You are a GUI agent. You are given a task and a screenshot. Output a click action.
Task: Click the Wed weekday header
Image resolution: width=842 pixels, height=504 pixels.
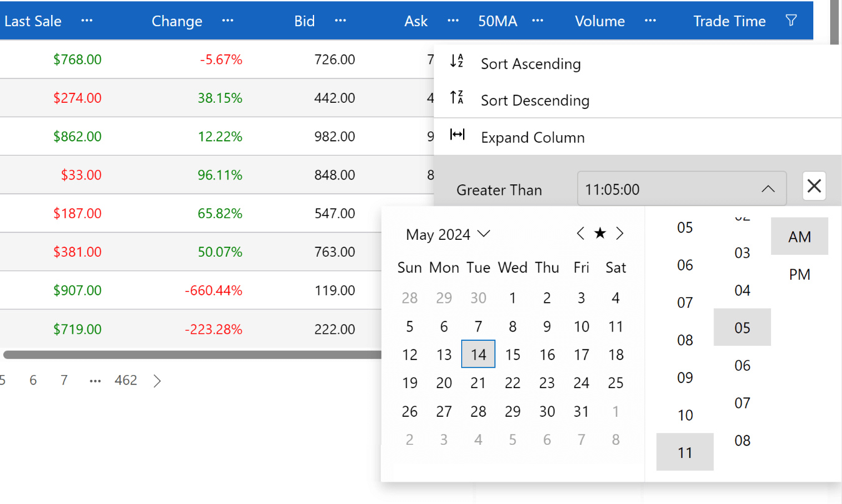pyautogui.click(x=512, y=268)
